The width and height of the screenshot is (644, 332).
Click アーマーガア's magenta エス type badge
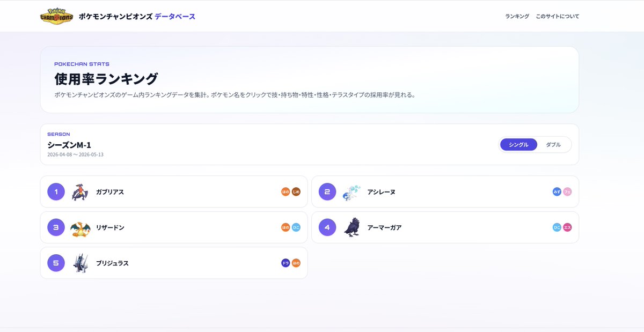567,227
